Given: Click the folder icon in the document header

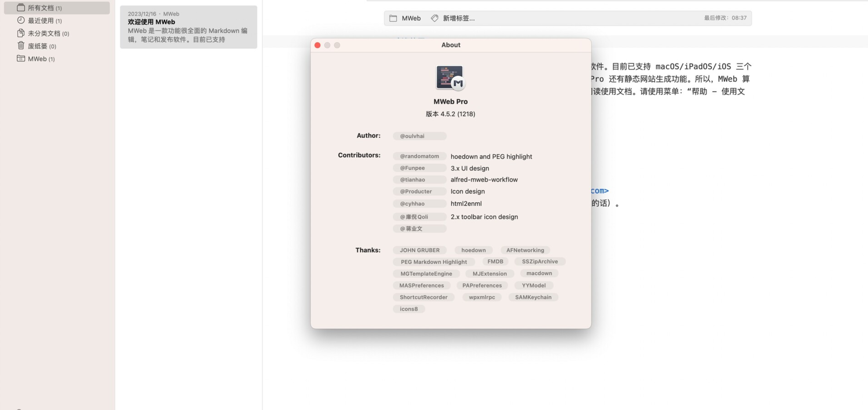Looking at the screenshot, I should click(393, 18).
